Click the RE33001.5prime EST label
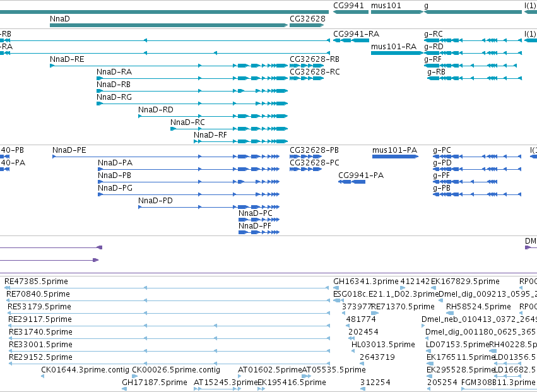This screenshot has height=392, width=537. pos(40,345)
